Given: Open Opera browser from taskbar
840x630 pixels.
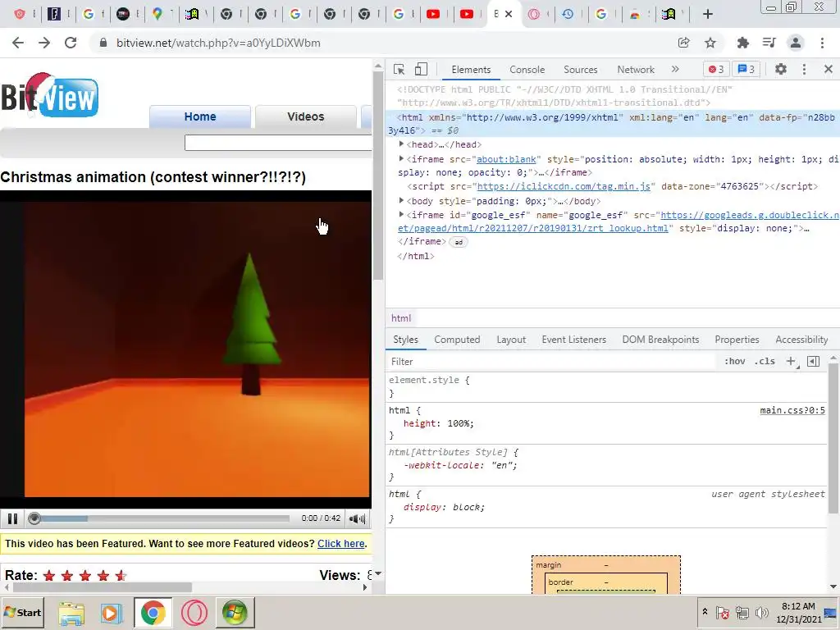Looking at the screenshot, I should tap(194, 613).
